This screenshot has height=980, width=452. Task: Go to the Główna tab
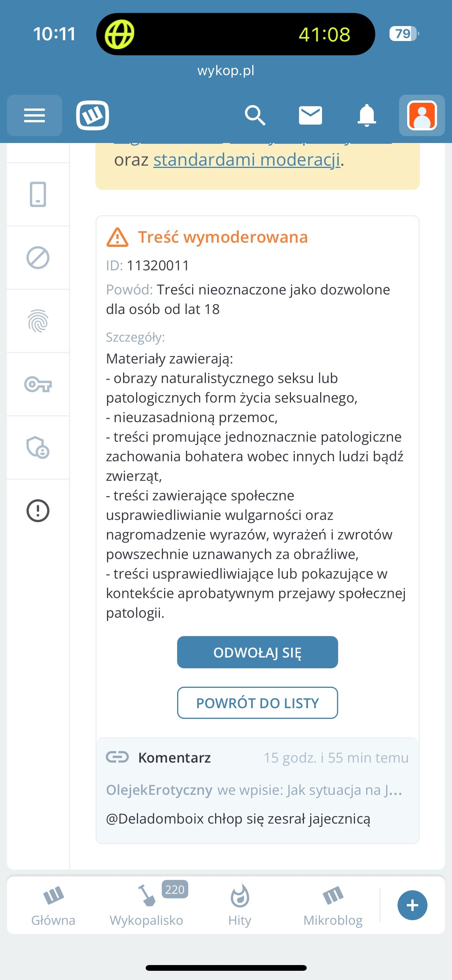(53, 905)
